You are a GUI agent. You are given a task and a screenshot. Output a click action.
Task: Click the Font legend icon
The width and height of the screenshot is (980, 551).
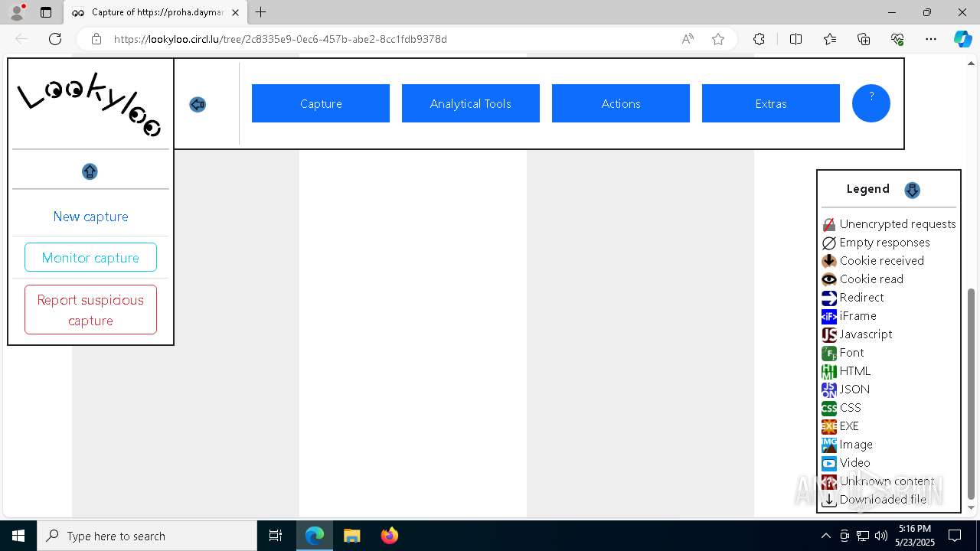pos(829,353)
